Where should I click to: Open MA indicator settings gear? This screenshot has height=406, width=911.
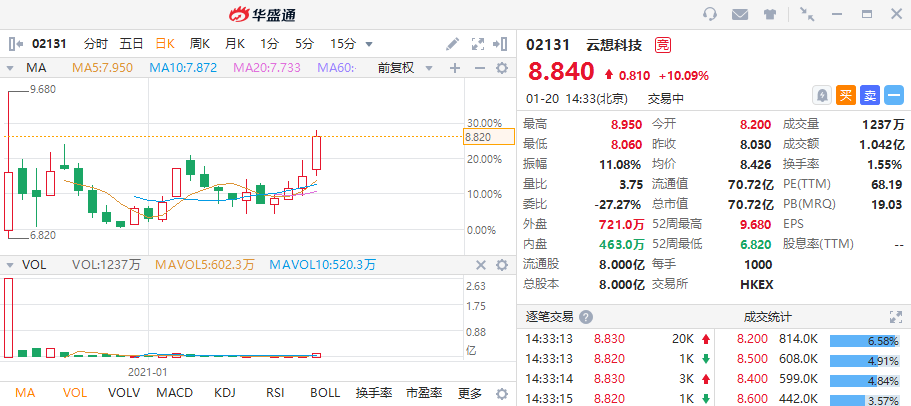pyautogui.click(x=502, y=69)
